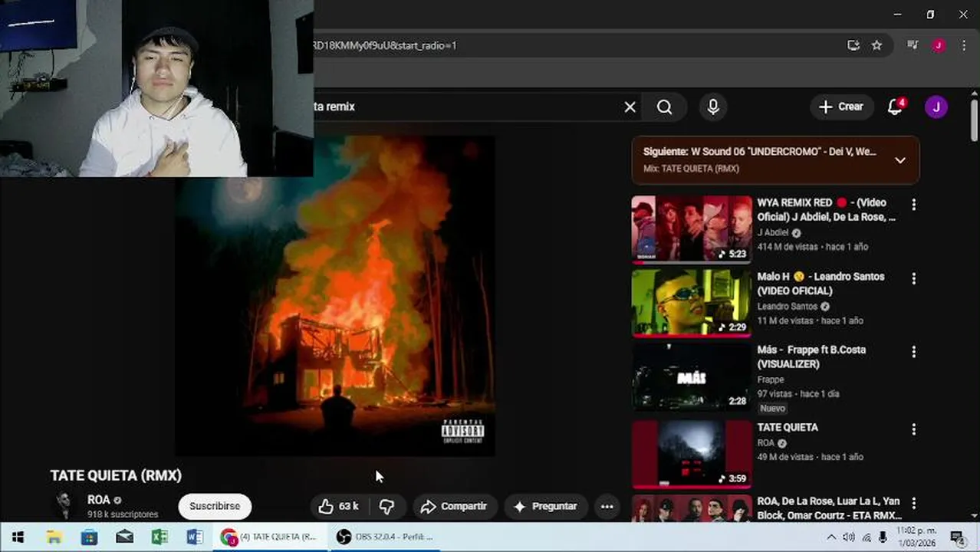
Task: Click the Preguntar button
Action: (545, 506)
